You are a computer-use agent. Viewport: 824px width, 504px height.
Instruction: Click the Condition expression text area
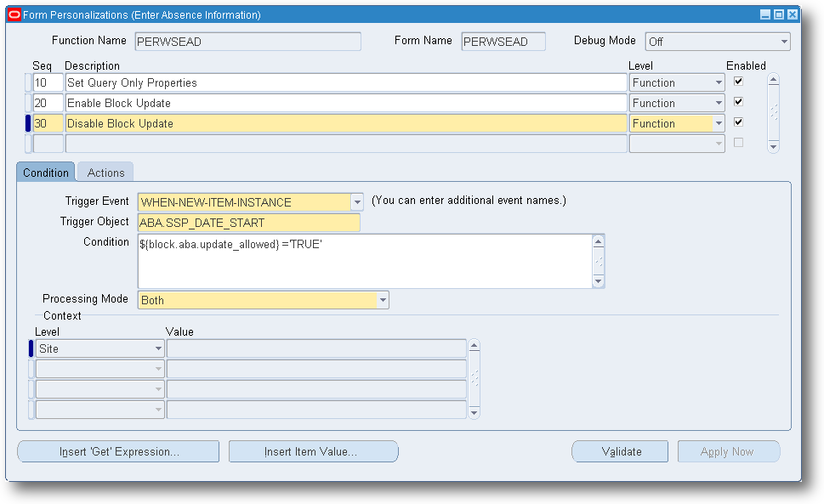[x=365, y=262]
